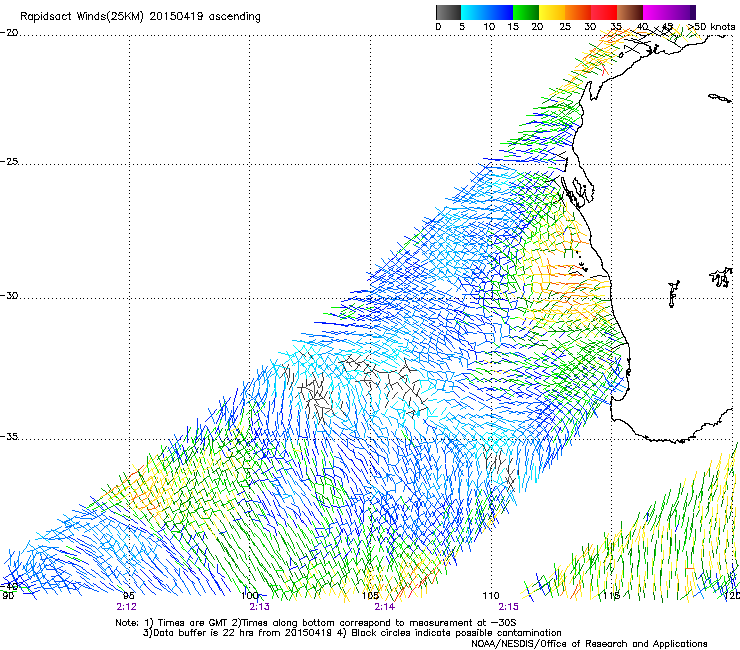The height and width of the screenshot is (650, 740).
Task: Pick the orange 25-30 knots legend swatch
Action: pos(578,12)
